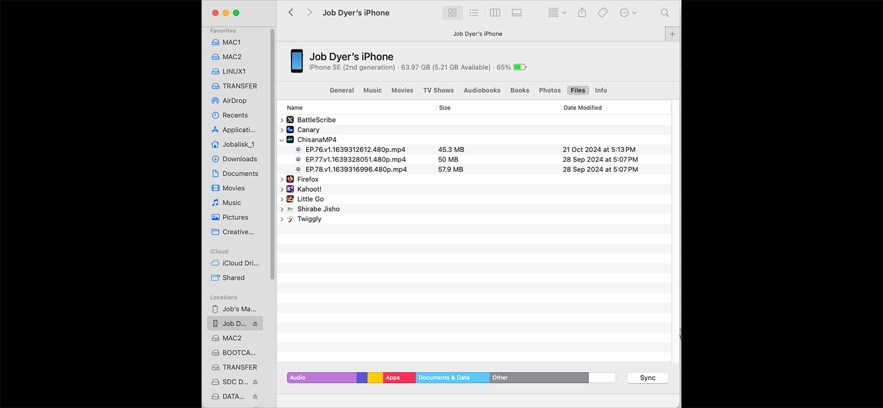Image resolution: width=883 pixels, height=408 pixels.
Task: Open Shared in the iCloud section
Action: pos(233,278)
